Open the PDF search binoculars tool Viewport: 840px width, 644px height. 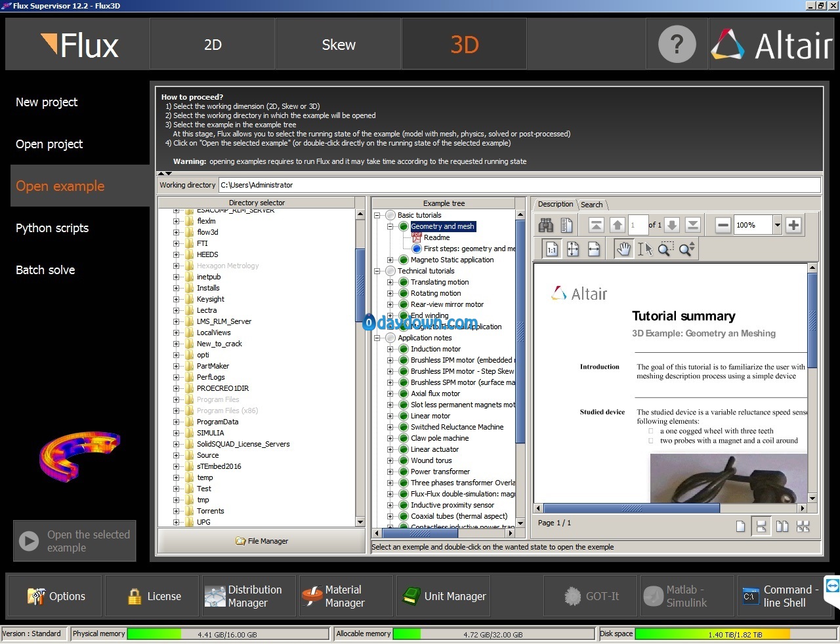(546, 226)
